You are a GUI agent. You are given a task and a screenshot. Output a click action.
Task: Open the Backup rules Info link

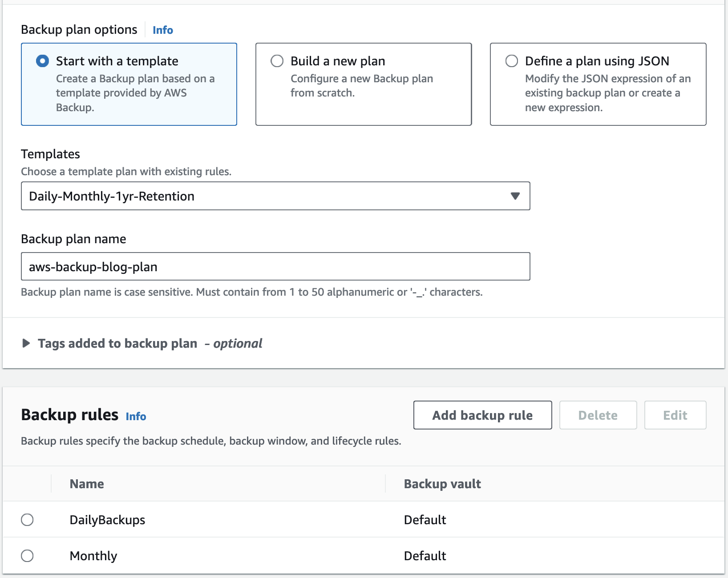(136, 417)
